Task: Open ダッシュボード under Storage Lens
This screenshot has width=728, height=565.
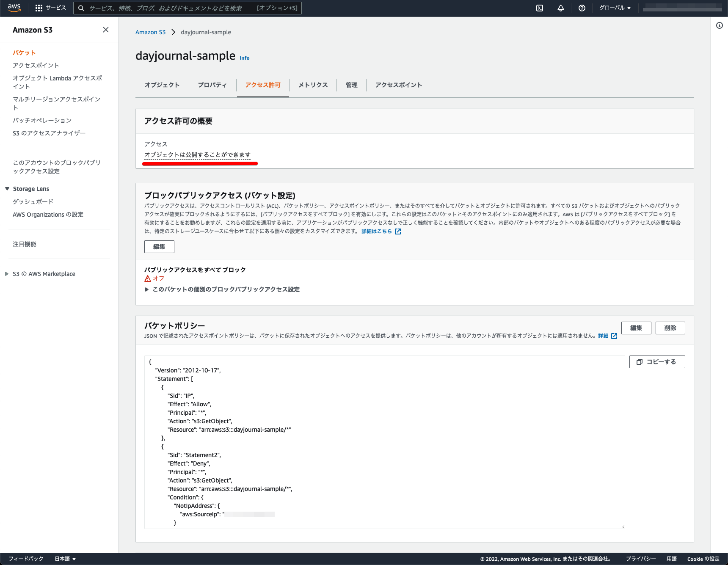Action: pyautogui.click(x=33, y=201)
